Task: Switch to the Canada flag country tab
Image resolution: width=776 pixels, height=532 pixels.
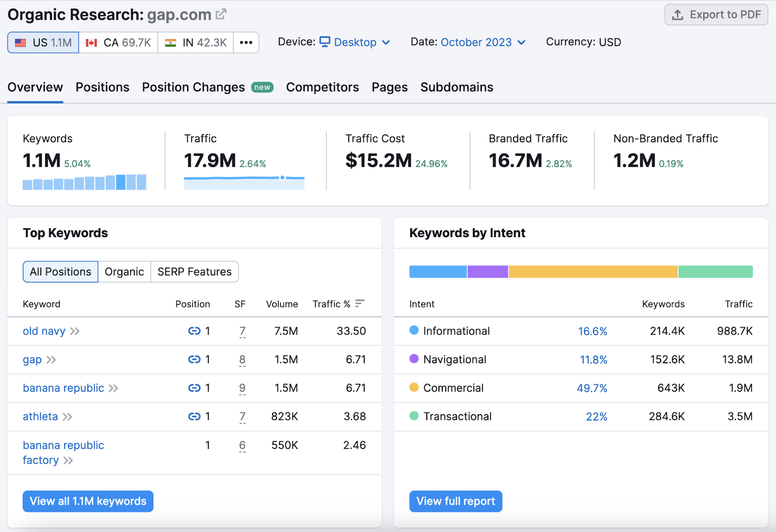Action: click(118, 42)
